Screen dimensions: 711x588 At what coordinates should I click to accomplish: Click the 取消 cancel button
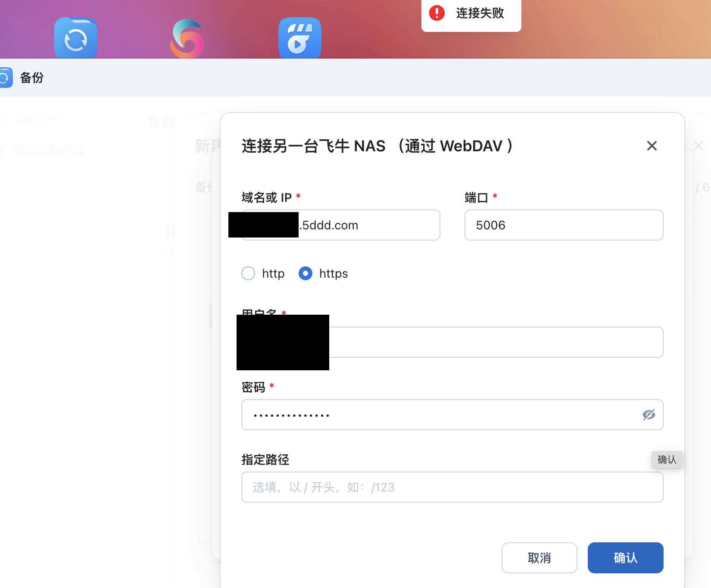539,558
